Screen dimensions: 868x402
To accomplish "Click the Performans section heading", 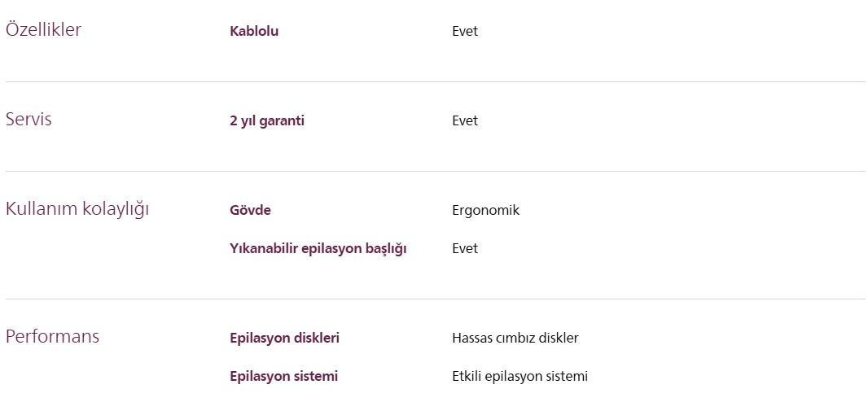I will 52,336.
